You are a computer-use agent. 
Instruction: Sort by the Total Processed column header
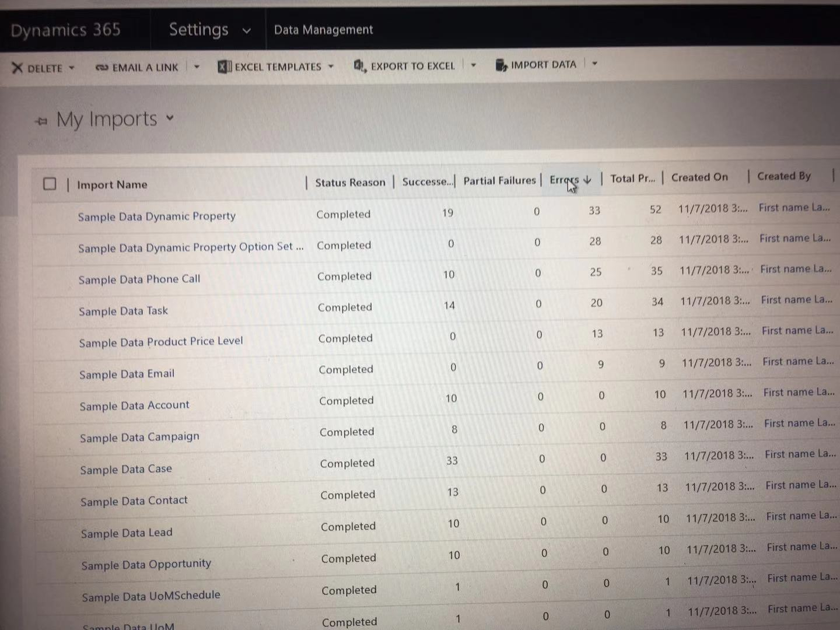[x=632, y=178]
